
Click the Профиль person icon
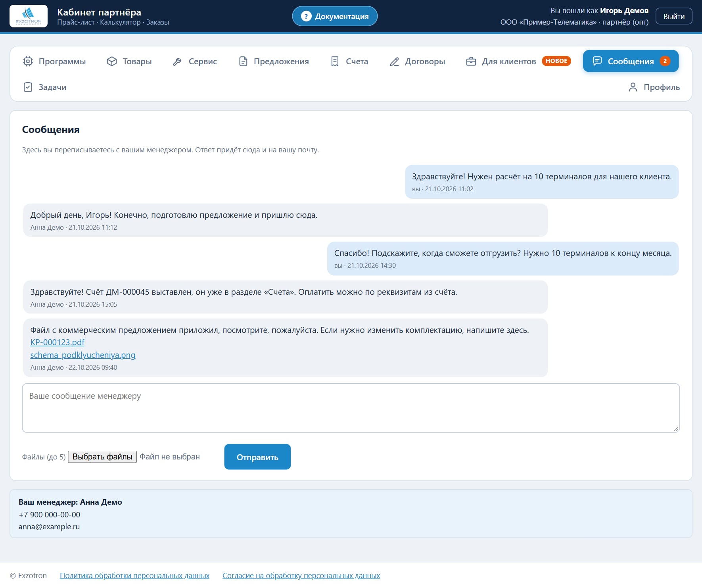(633, 87)
